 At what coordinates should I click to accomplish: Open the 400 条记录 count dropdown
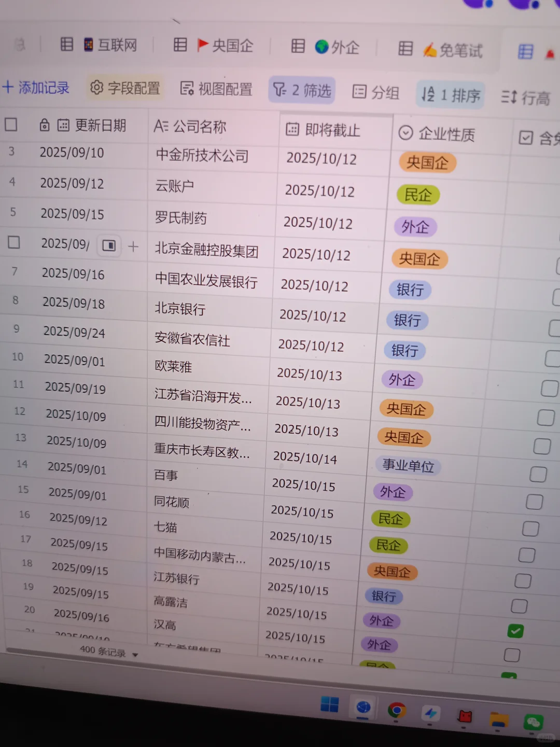click(109, 652)
